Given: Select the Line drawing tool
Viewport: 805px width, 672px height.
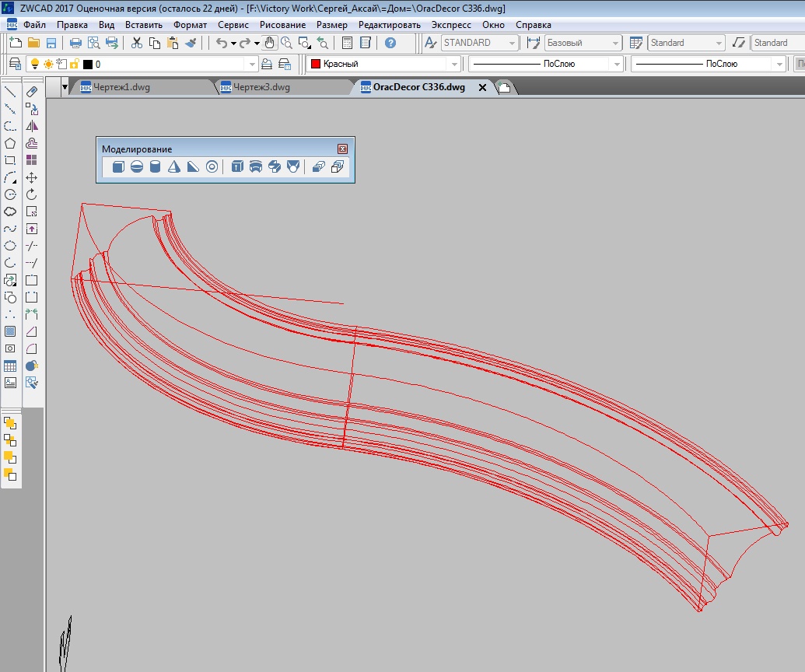Looking at the screenshot, I should click(x=10, y=92).
